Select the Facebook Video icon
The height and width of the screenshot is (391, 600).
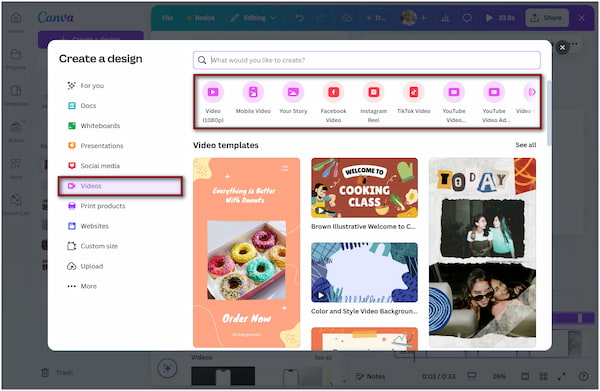click(x=333, y=92)
